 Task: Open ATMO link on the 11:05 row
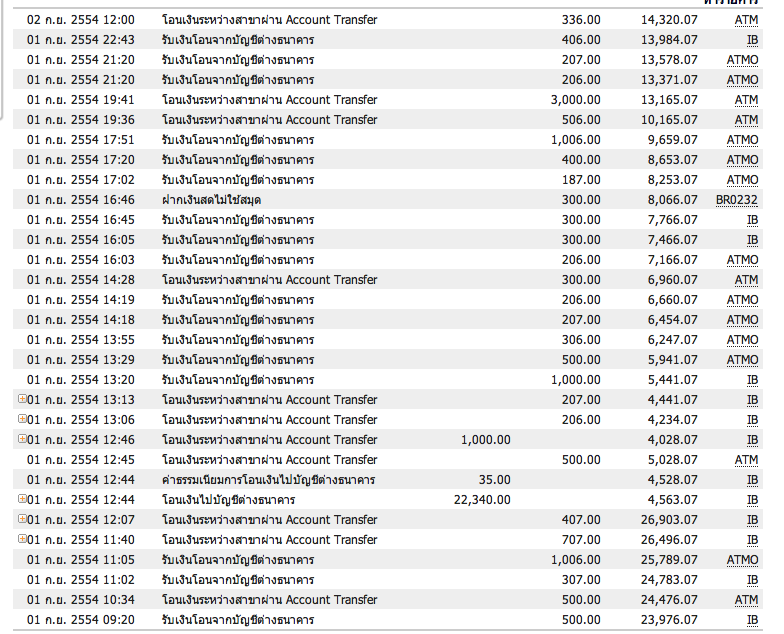point(742,560)
